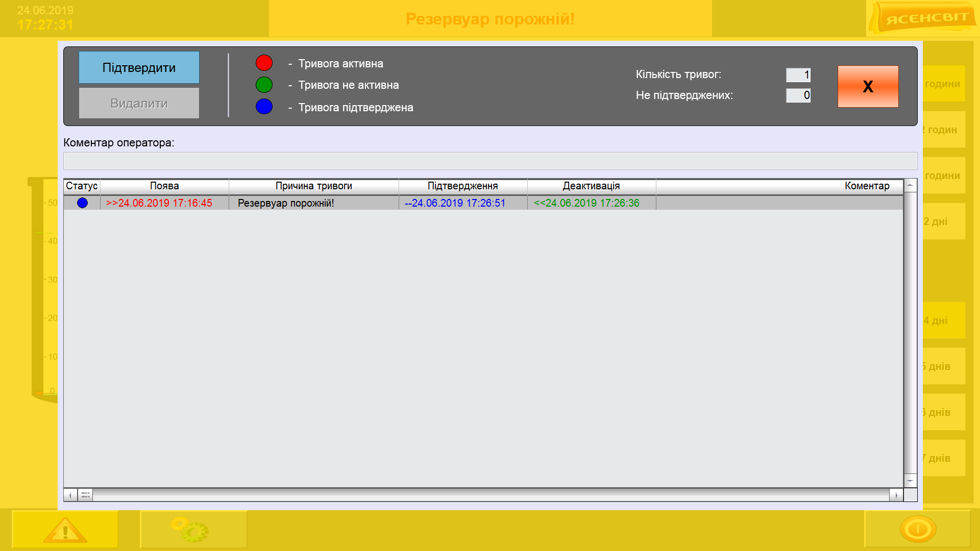Click into the operator comment field
This screenshot has width=980, height=551.
490,161
